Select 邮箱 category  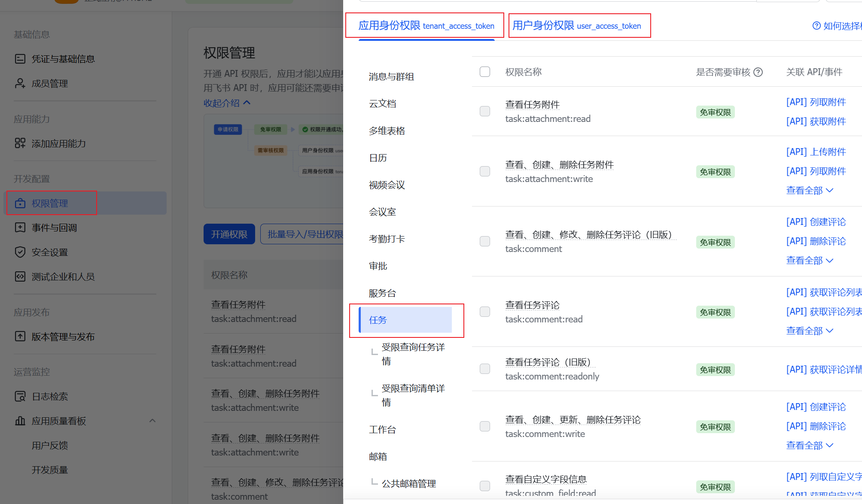pyautogui.click(x=378, y=457)
